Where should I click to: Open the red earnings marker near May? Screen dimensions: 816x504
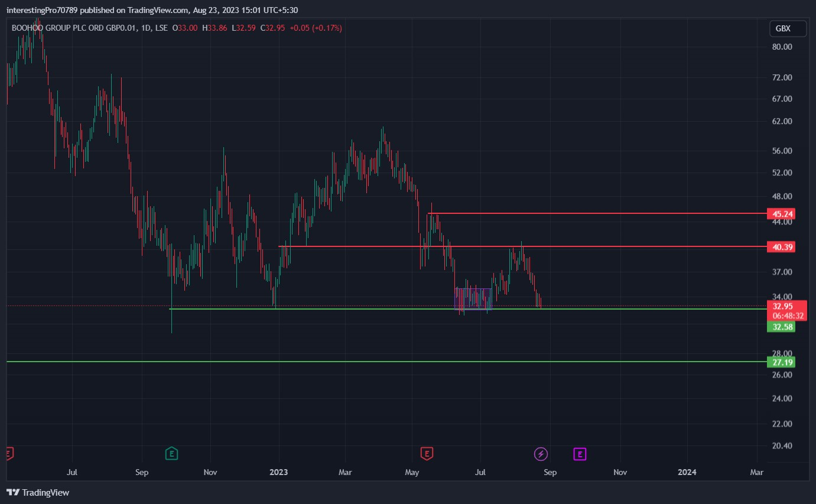(x=427, y=454)
